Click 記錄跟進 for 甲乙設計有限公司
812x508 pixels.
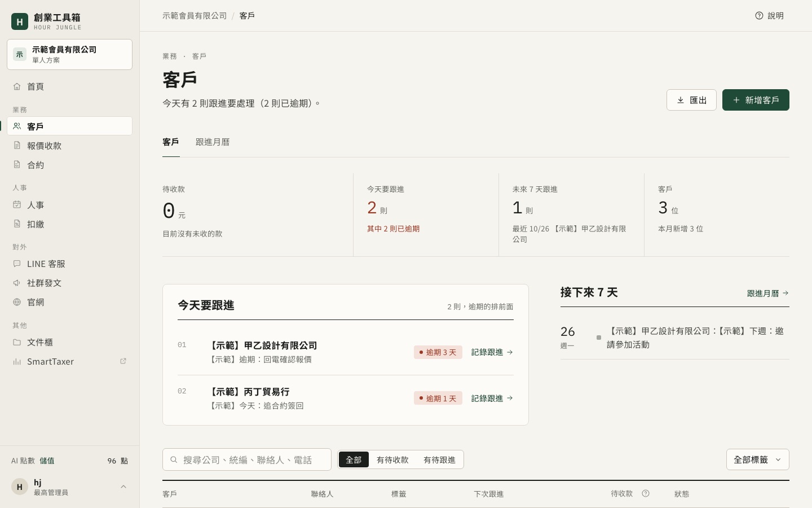click(492, 352)
